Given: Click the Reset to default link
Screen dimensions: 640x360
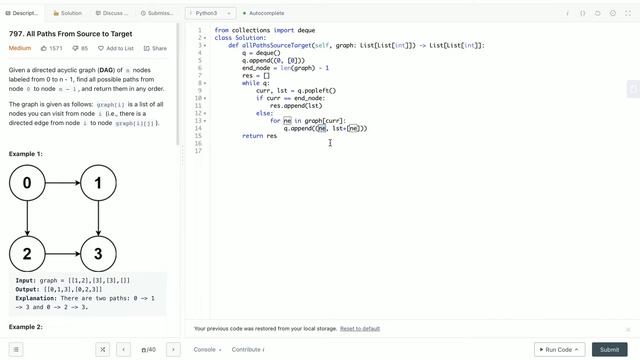Looking at the screenshot, I should click(360, 329).
